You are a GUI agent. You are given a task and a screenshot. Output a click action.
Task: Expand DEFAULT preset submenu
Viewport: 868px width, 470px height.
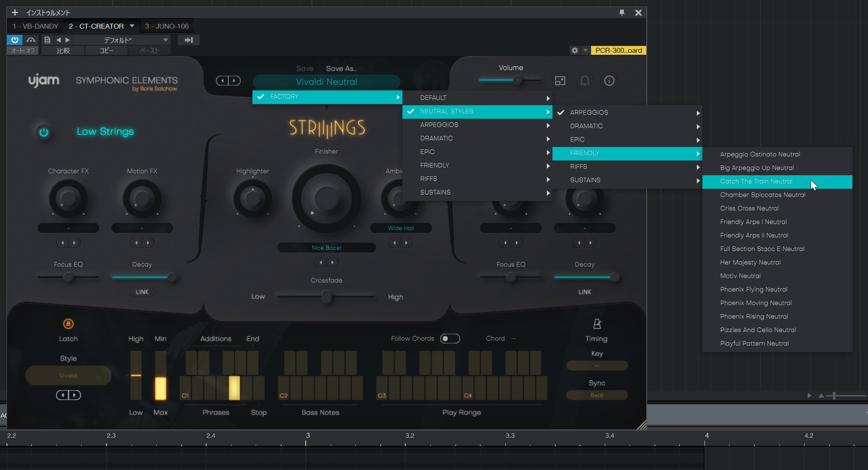point(477,98)
